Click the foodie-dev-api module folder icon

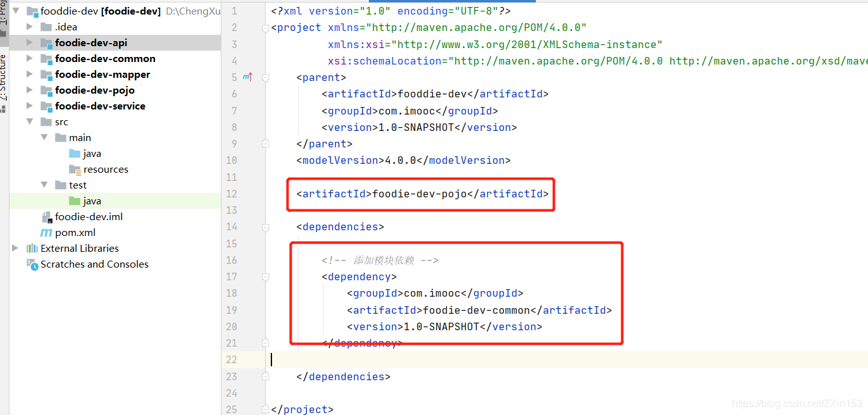[x=46, y=43]
